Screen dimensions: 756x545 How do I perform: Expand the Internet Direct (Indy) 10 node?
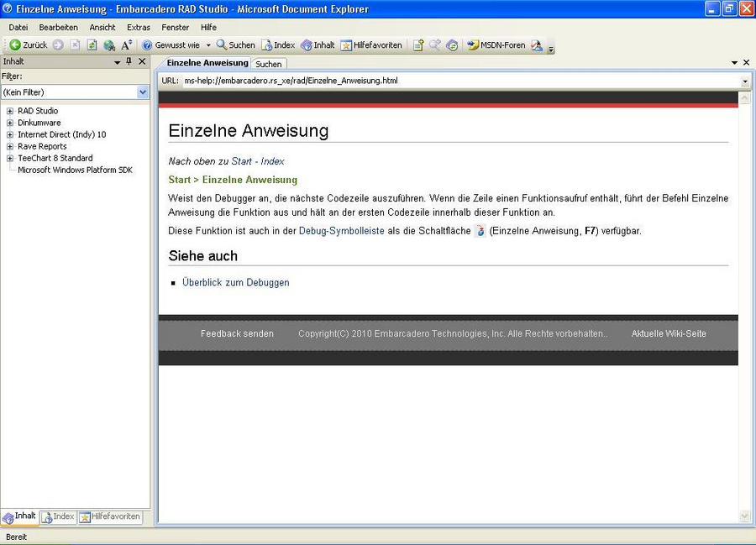pos(9,134)
